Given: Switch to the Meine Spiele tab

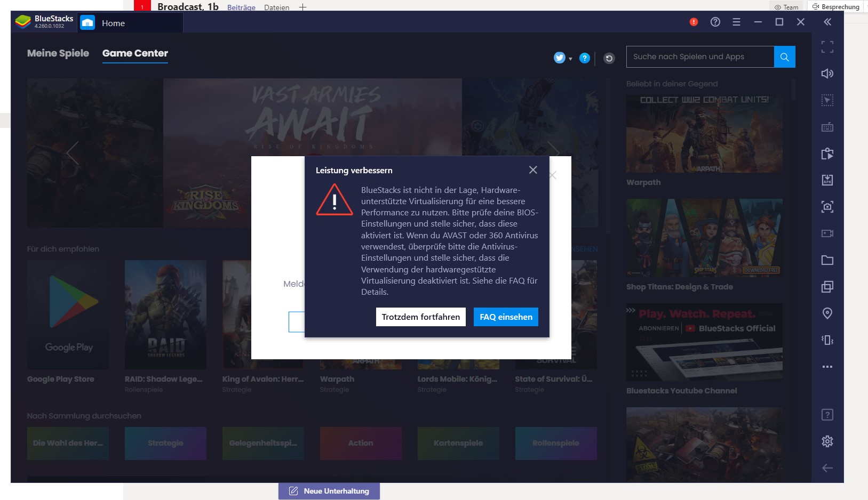Looking at the screenshot, I should coord(58,53).
